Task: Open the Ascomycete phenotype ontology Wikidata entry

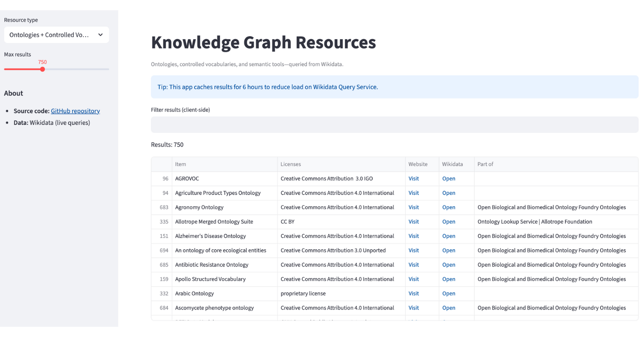Action: coord(449,308)
